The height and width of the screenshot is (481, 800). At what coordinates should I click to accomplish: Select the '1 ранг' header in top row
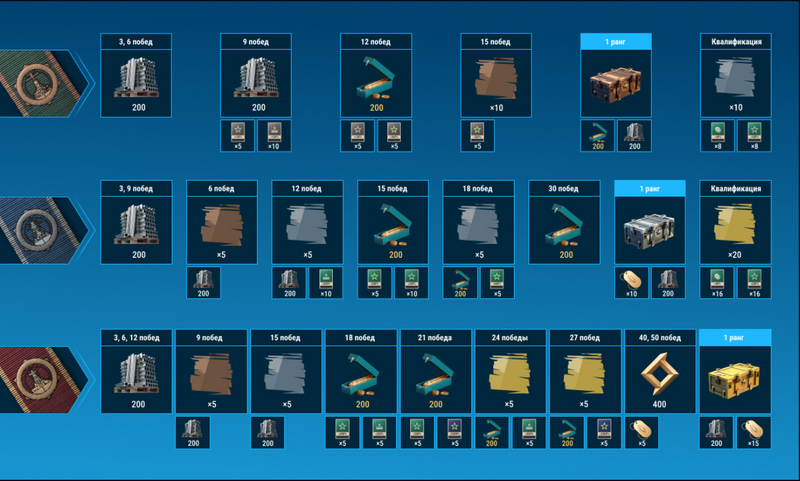coord(616,41)
